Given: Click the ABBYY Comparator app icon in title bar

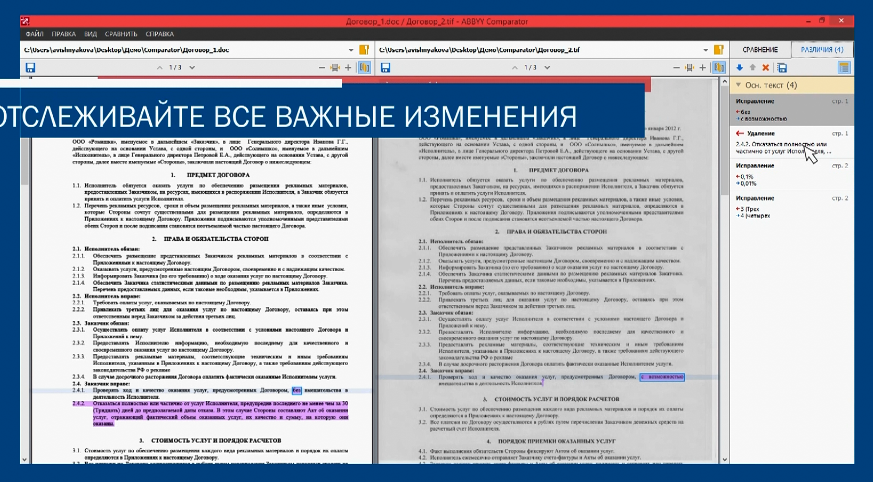Looking at the screenshot, I should (x=25, y=22).
